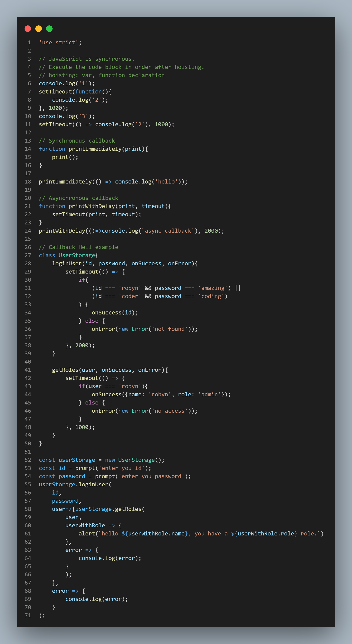Click the alert(`hello ...`) template string line
Image resolution: width=352 pixels, height=644 pixels.
click(201, 534)
